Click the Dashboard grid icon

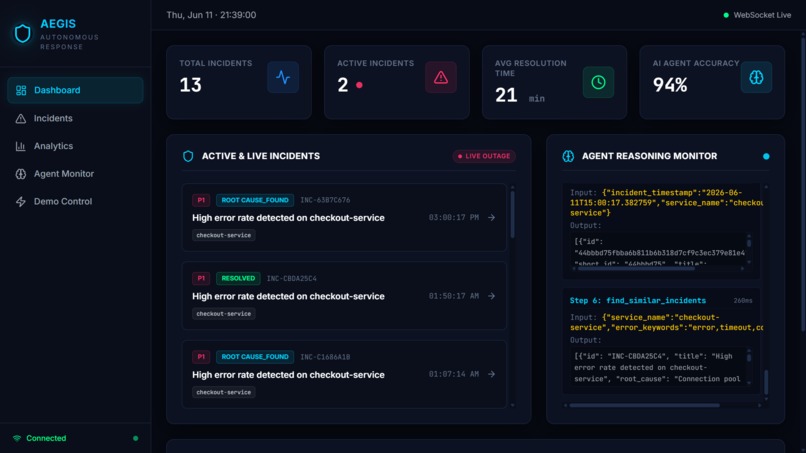click(x=21, y=90)
